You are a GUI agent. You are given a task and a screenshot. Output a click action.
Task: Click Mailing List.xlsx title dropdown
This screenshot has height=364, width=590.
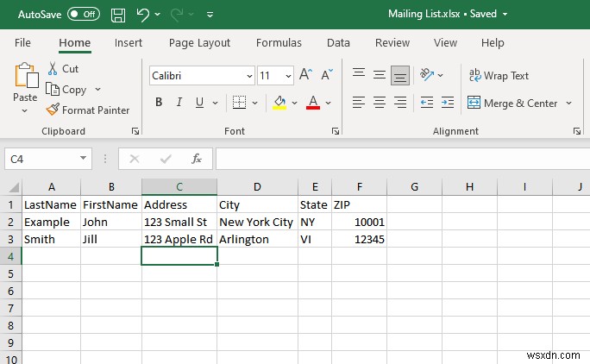click(x=505, y=15)
